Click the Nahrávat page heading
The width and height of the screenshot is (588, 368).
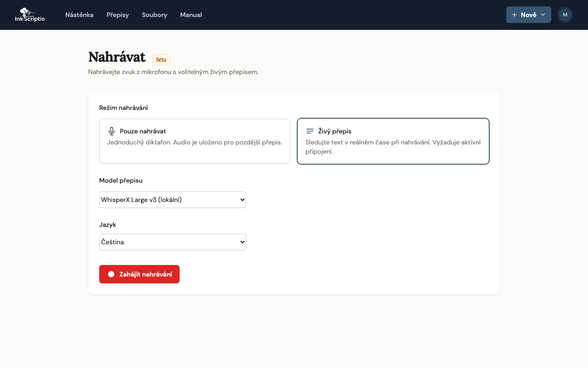[117, 57]
